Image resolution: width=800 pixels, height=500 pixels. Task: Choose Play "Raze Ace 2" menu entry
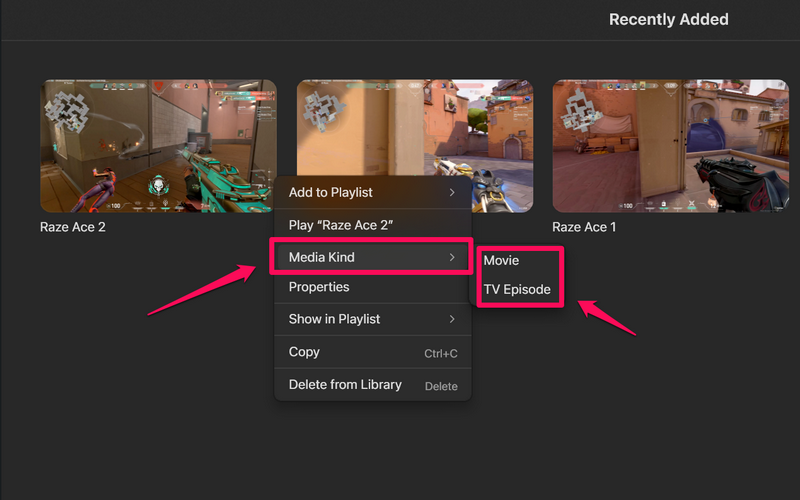[x=372, y=225]
